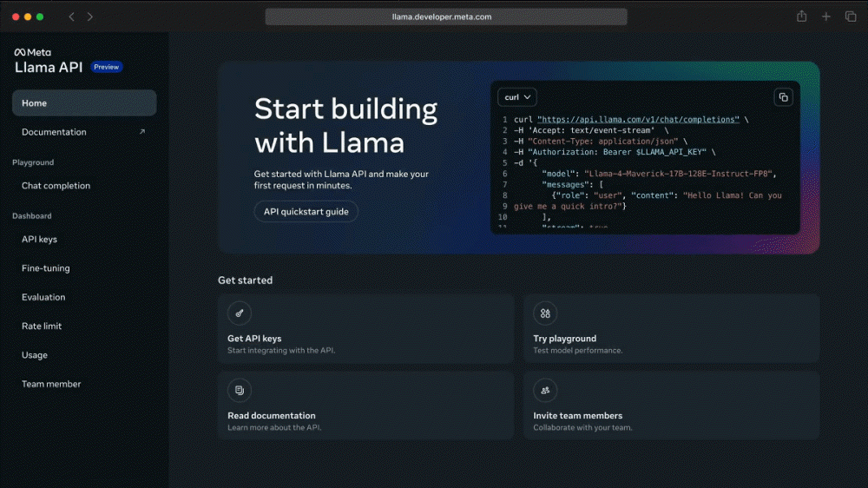Click the Preview badge
868x488 pixels.
click(x=107, y=67)
